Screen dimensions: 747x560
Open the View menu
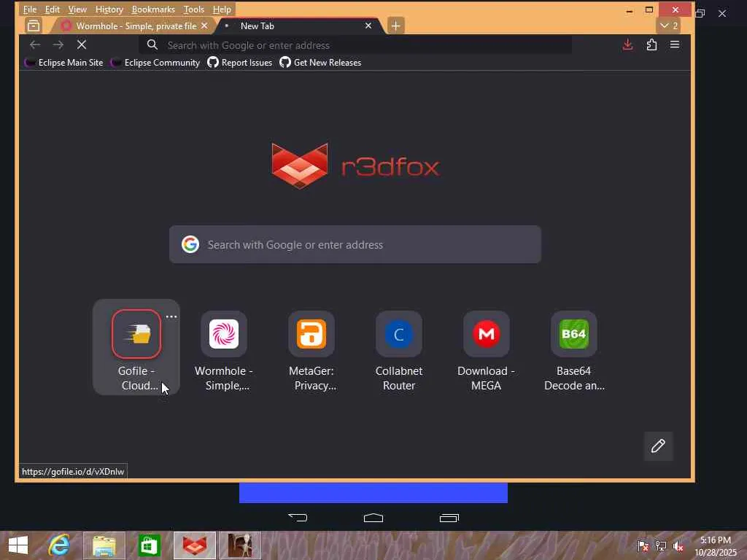coord(77,9)
